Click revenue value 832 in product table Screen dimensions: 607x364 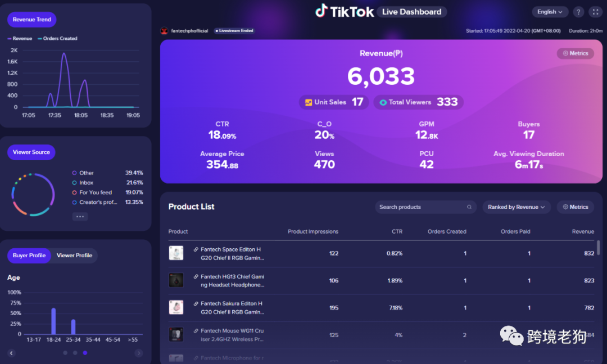point(589,253)
